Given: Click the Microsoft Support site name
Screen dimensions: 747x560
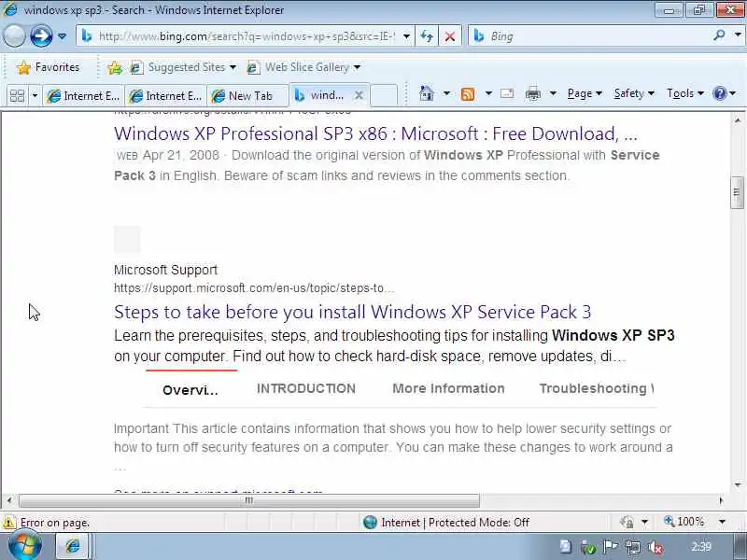Looking at the screenshot, I should pos(165,270).
